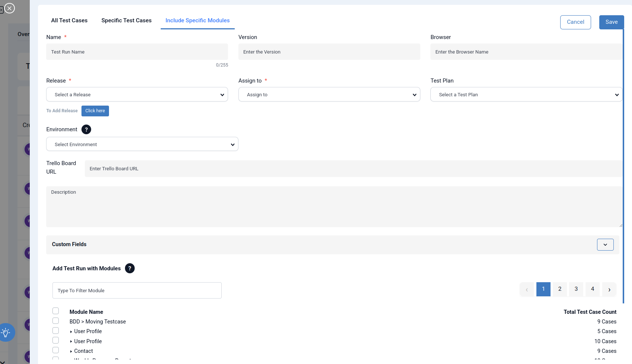Click the Environment help question-mark icon
Screen dimensions: 632x364
click(x=86, y=129)
